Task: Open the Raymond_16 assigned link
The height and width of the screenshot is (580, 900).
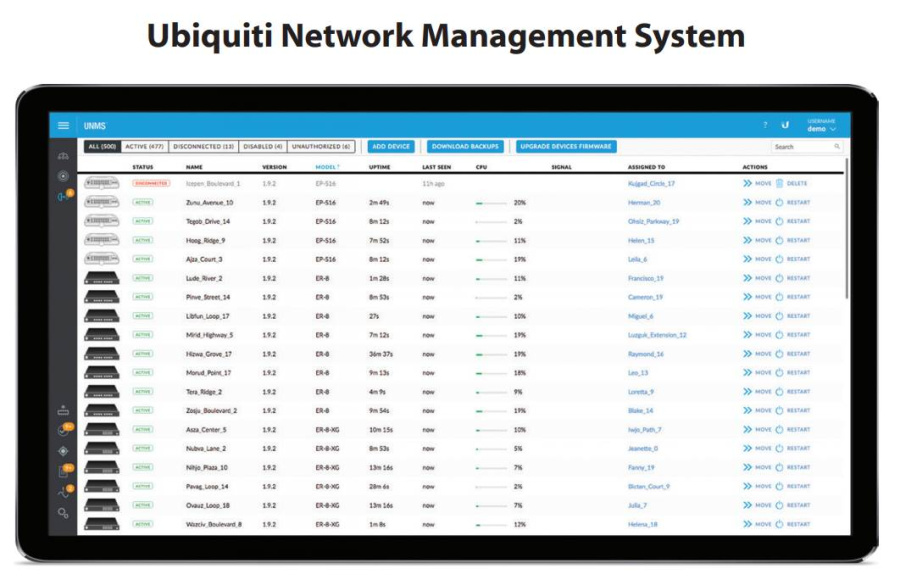Action: coord(646,354)
